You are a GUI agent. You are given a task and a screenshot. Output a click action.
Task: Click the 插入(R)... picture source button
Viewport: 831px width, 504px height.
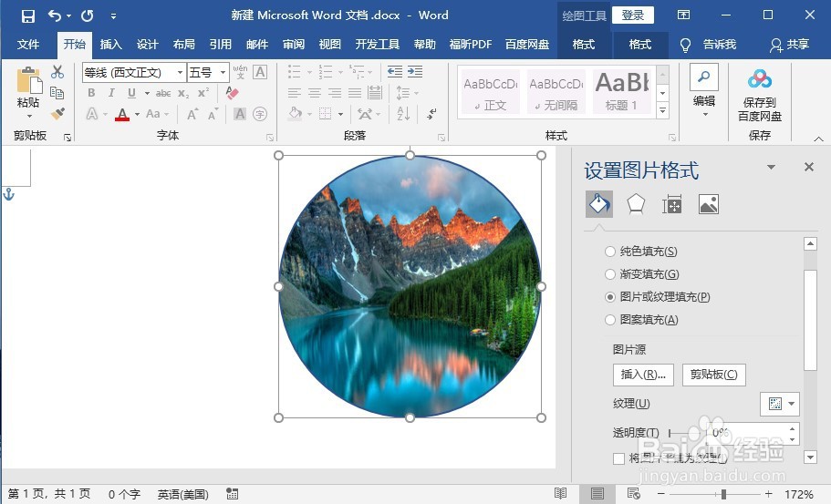pyautogui.click(x=643, y=375)
